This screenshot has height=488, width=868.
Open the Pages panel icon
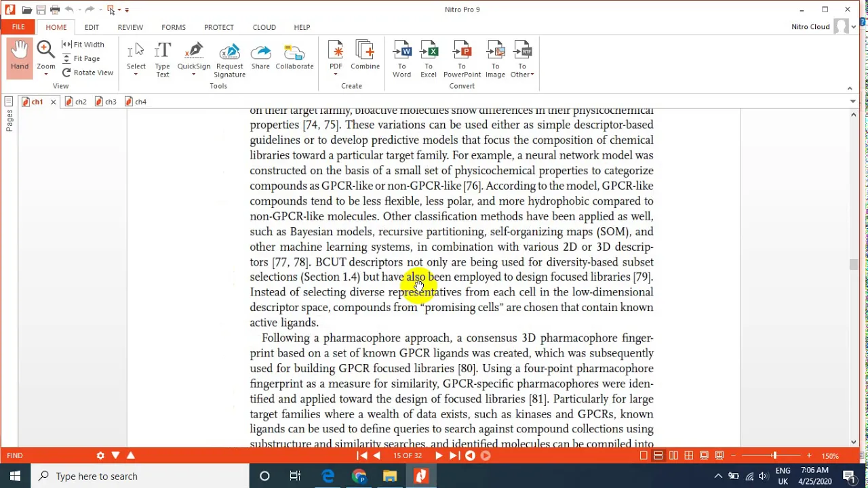click(9, 102)
